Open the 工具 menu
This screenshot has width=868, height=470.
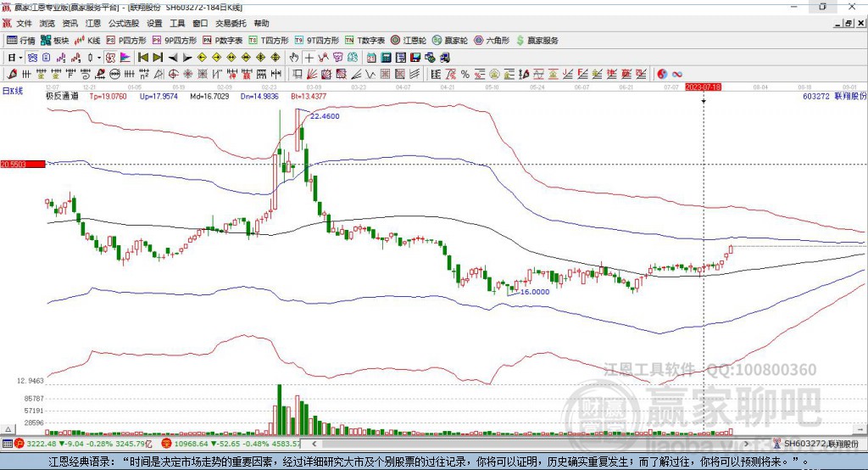coord(177,23)
